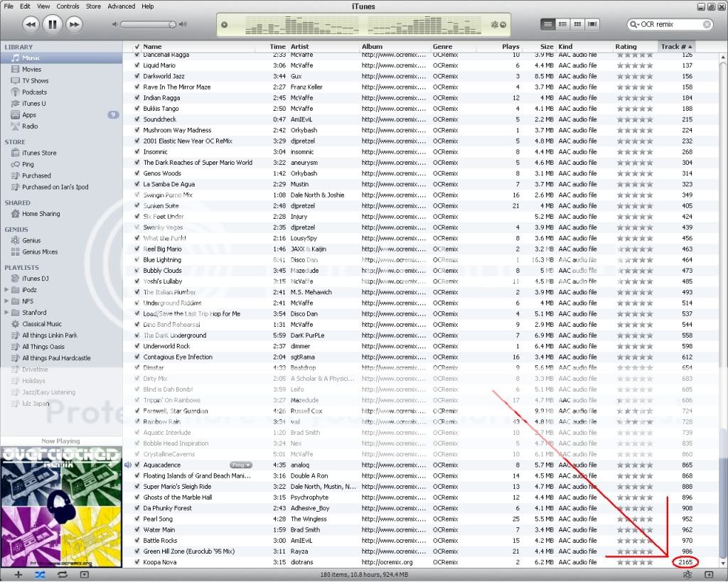
Task: Open the Advanced menu
Action: (x=121, y=6)
